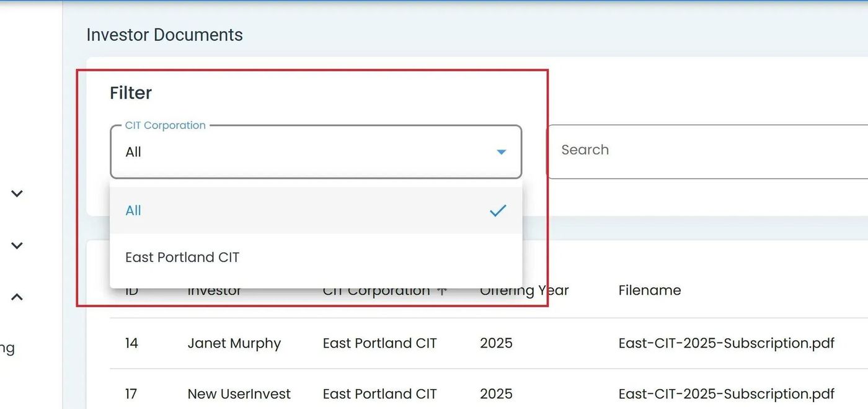The width and height of the screenshot is (868, 409).
Task: Expand the second collapsed sidebar section chevron
Action: pos(17,245)
